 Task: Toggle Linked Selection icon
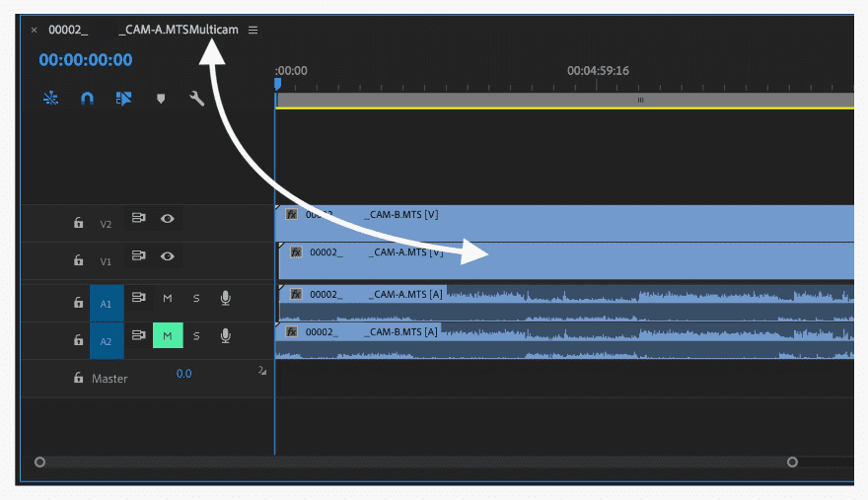pyautogui.click(x=123, y=98)
